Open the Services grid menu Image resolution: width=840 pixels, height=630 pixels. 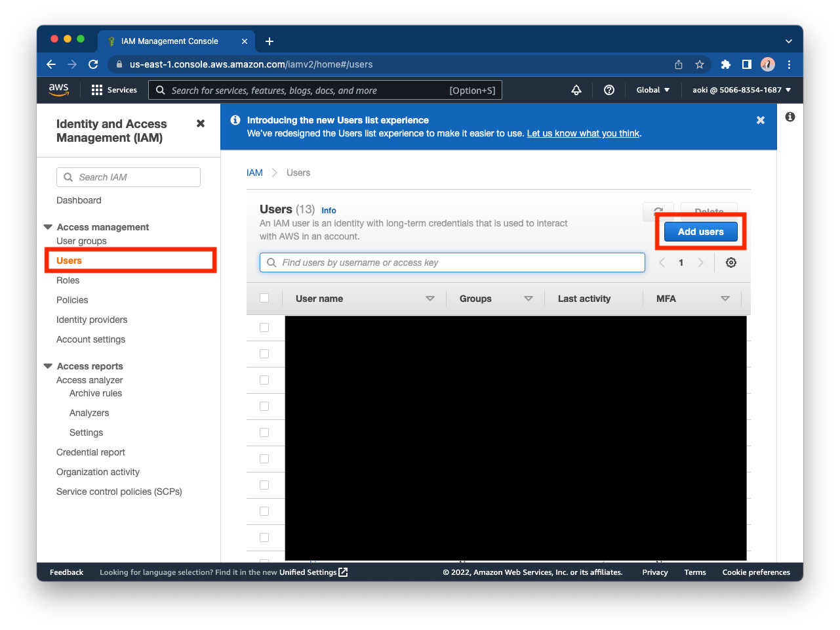point(114,90)
